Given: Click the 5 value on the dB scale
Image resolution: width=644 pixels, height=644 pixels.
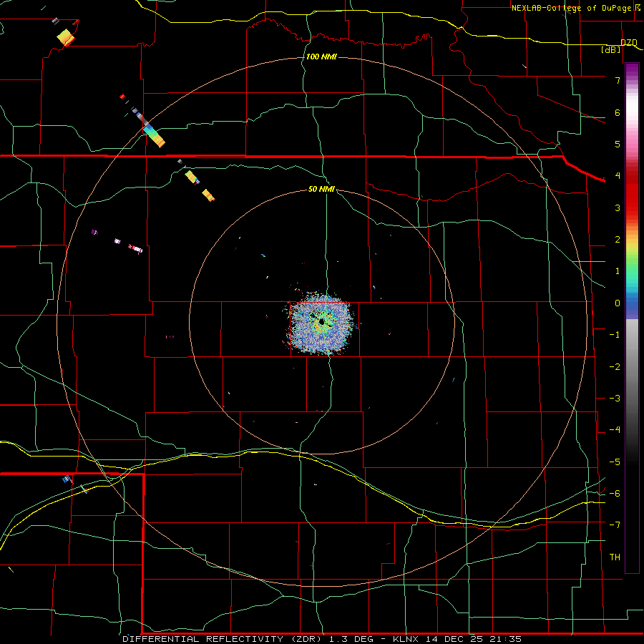Looking at the screenshot, I should (618, 144).
